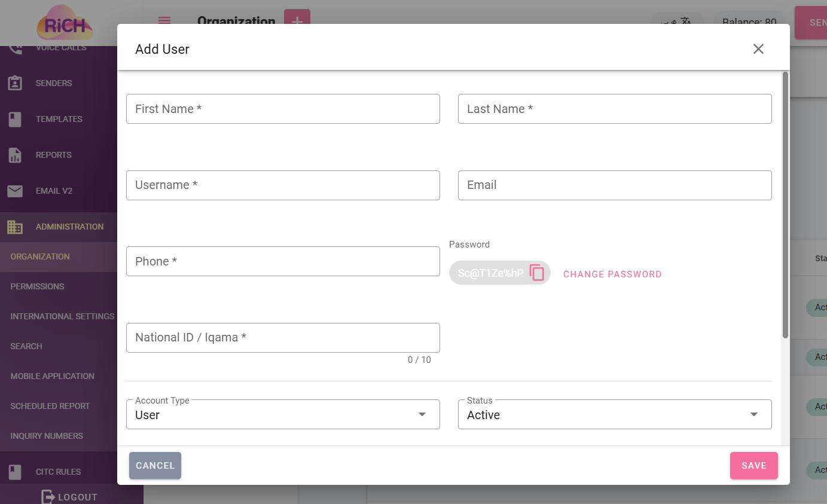Click the plus icon beside Organization
This screenshot has width=827, height=504.
(297, 20)
